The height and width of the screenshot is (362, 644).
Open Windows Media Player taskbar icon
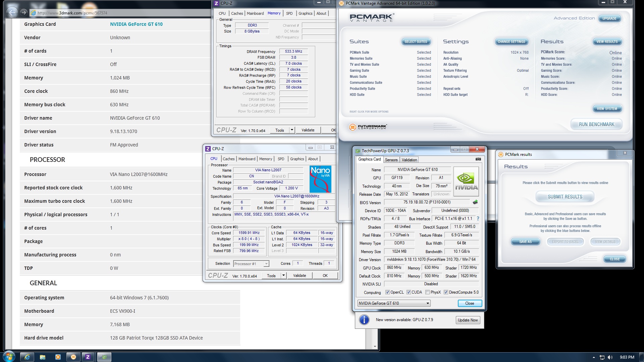58,357
